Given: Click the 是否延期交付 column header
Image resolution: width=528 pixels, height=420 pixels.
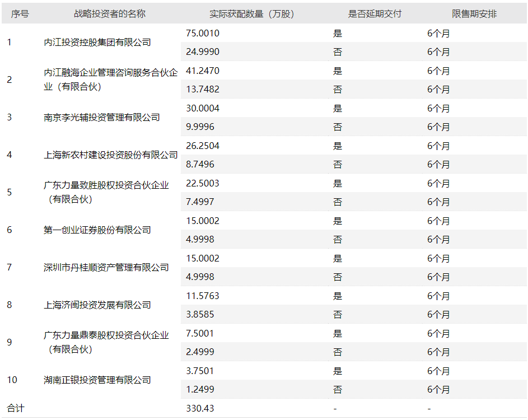Looking at the screenshot, I should click(x=375, y=14).
